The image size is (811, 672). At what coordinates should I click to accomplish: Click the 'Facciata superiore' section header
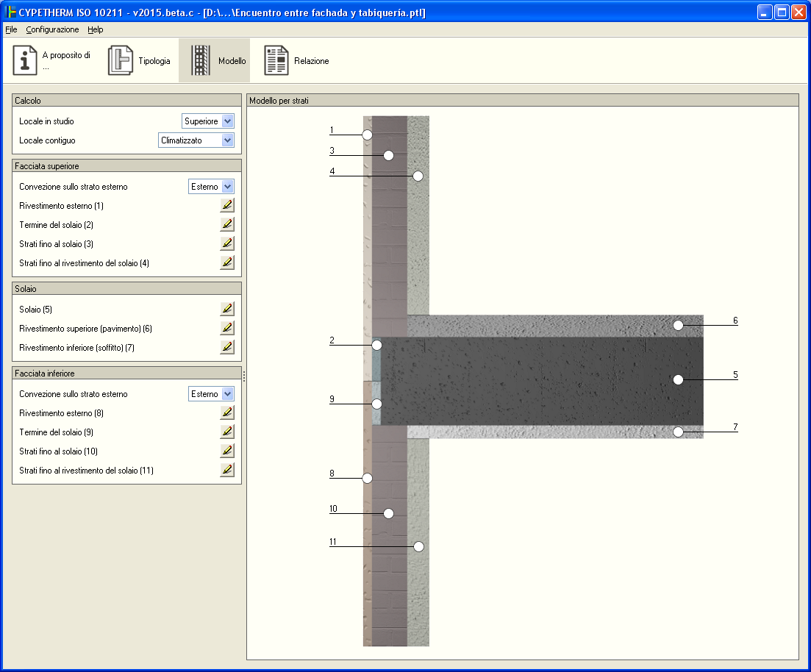coord(126,166)
